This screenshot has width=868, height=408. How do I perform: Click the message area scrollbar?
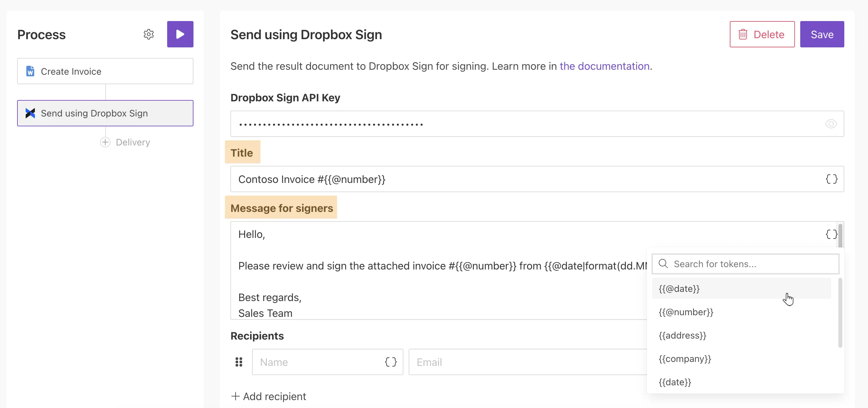[x=840, y=236]
